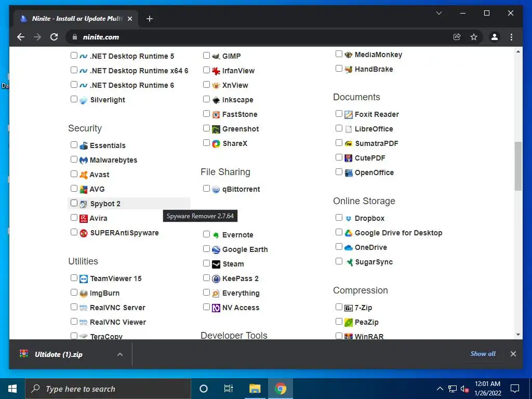Click the ImgBurn disc icon
The width and height of the screenshot is (532, 399).
coord(84,294)
